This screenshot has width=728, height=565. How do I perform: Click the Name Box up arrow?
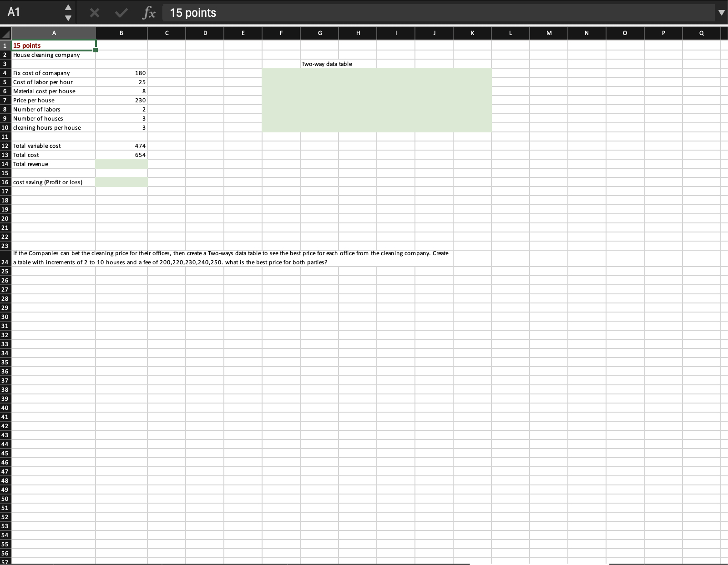pyautogui.click(x=68, y=7)
